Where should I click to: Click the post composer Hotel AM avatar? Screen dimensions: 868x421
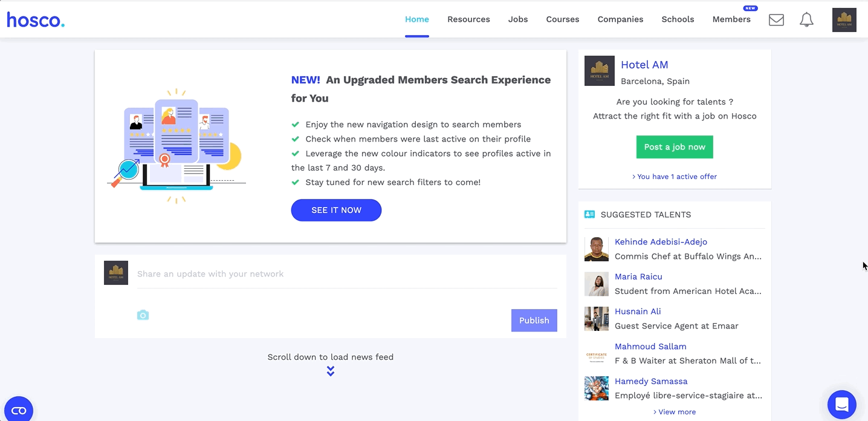click(x=116, y=273)
